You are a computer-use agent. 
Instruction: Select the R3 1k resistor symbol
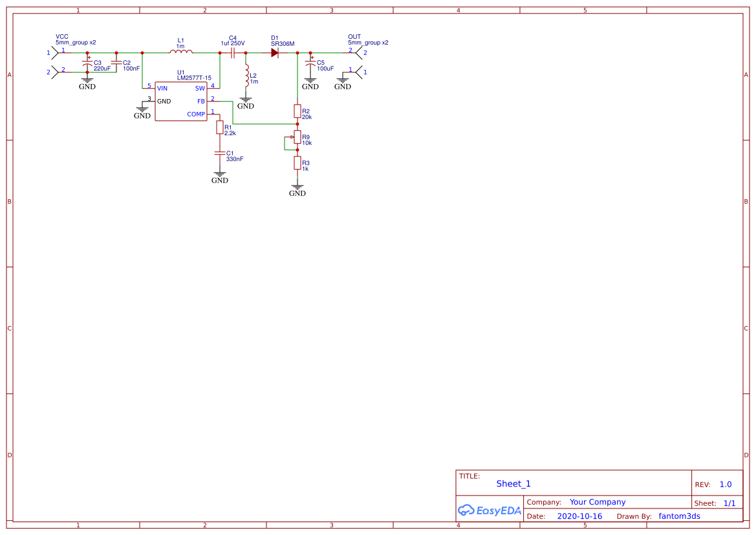(297, 162)
